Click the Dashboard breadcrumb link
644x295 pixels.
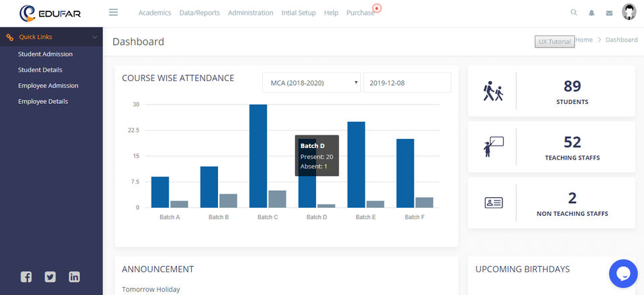(x=621, y=40)
